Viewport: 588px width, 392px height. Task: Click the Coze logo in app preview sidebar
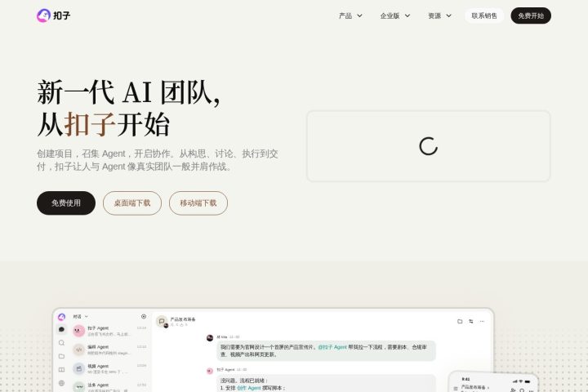tap(61, 317)
